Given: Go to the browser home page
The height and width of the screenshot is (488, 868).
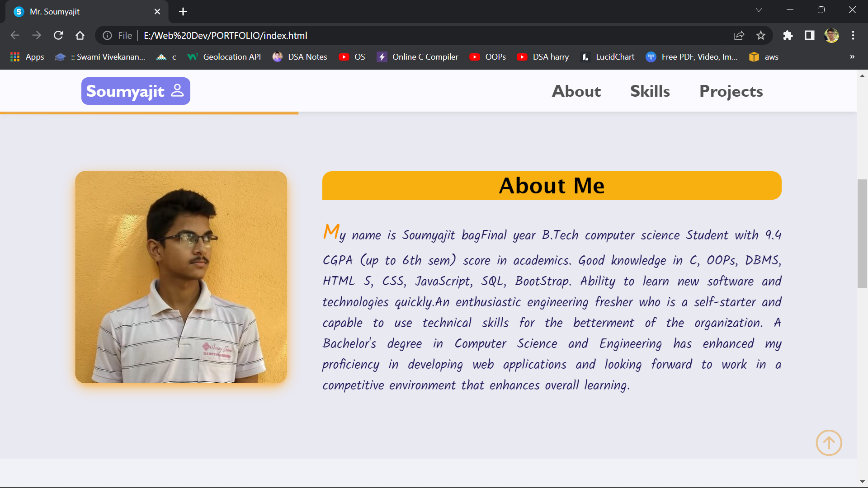Looking at the screenshot, I should [x=80, y=35].
